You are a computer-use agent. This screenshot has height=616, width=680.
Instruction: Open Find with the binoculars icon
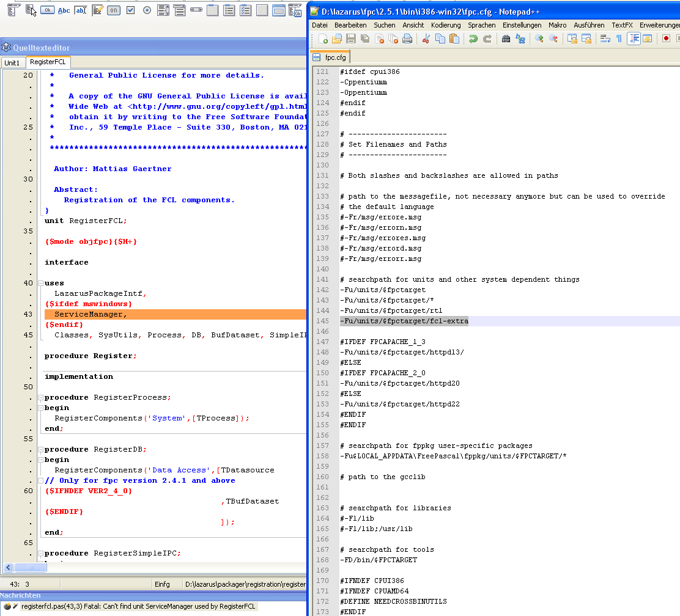coord(506,38)
